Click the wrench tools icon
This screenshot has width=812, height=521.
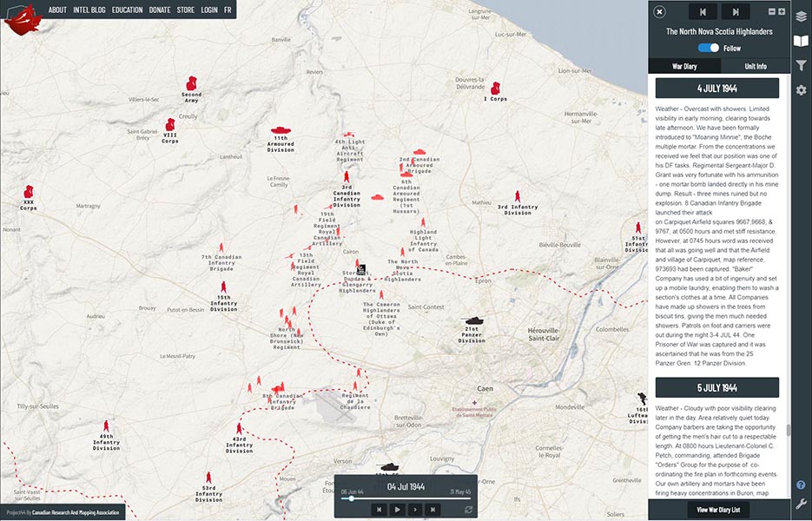point(801,505)
